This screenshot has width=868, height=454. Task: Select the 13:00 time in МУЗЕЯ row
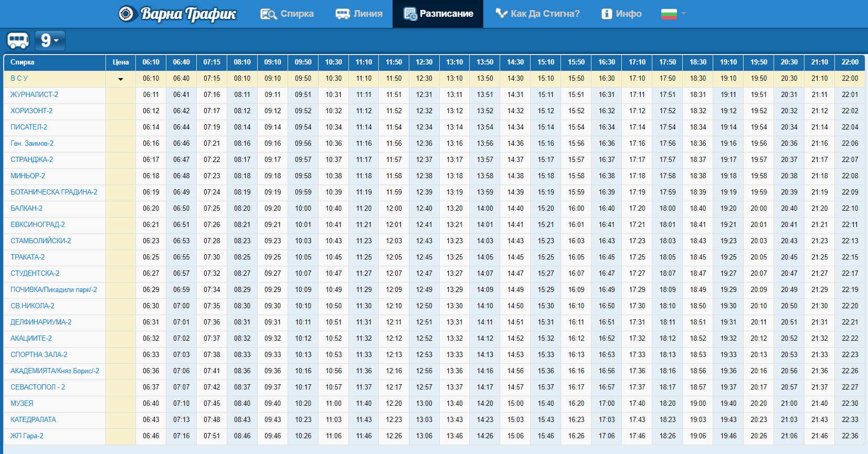click(425, 403)
